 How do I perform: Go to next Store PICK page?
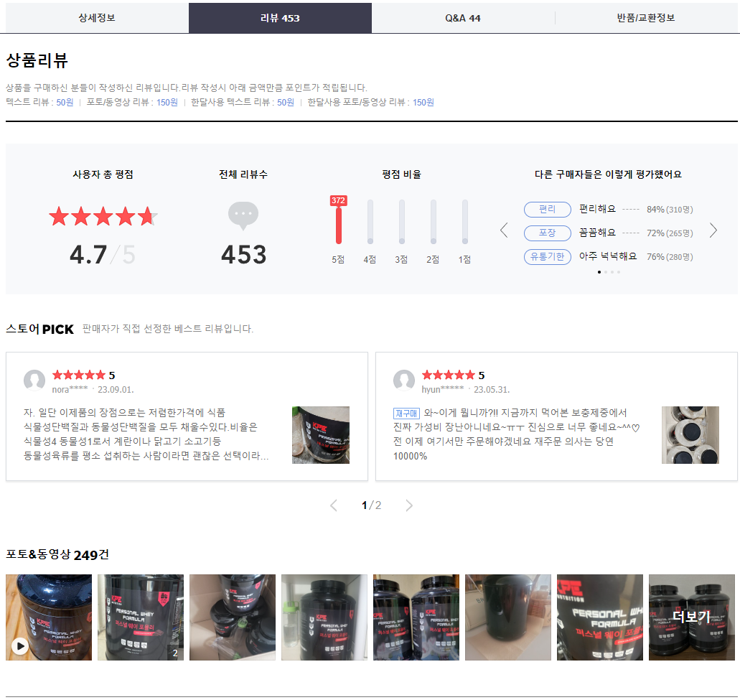(409, 505)
